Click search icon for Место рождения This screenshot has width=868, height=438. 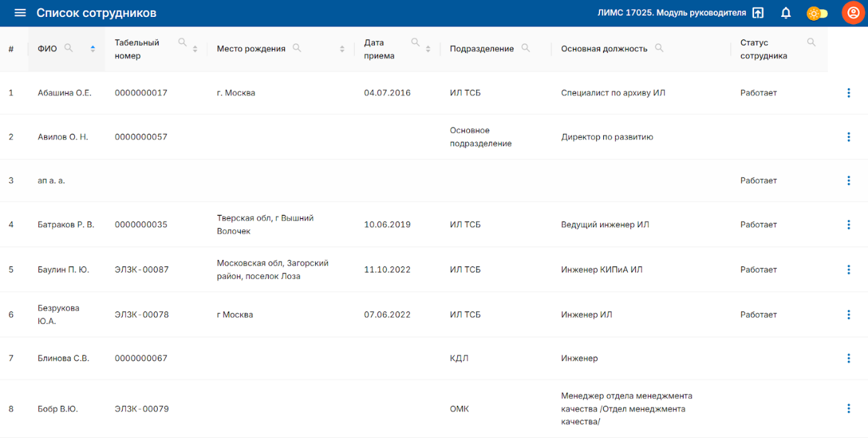point(297,48)
